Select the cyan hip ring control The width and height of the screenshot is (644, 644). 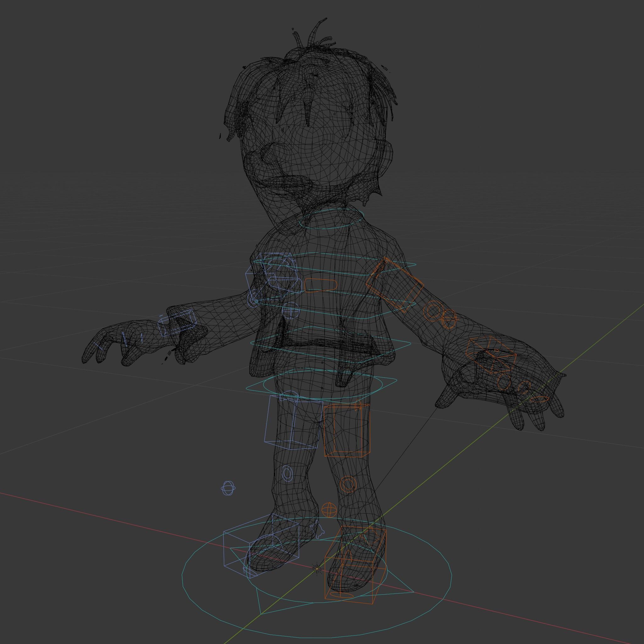point(323,385)
